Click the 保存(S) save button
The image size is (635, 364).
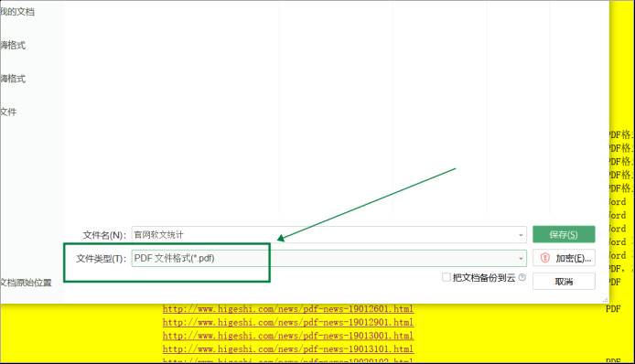(564, 234)
